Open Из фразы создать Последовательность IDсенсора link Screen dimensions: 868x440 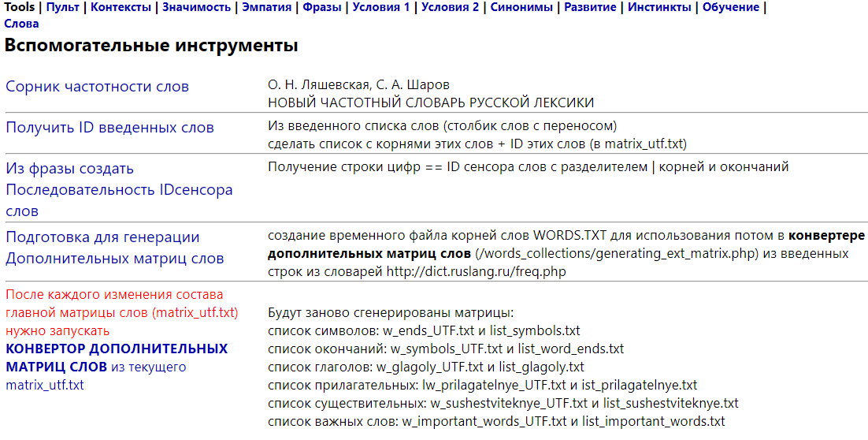119,190
